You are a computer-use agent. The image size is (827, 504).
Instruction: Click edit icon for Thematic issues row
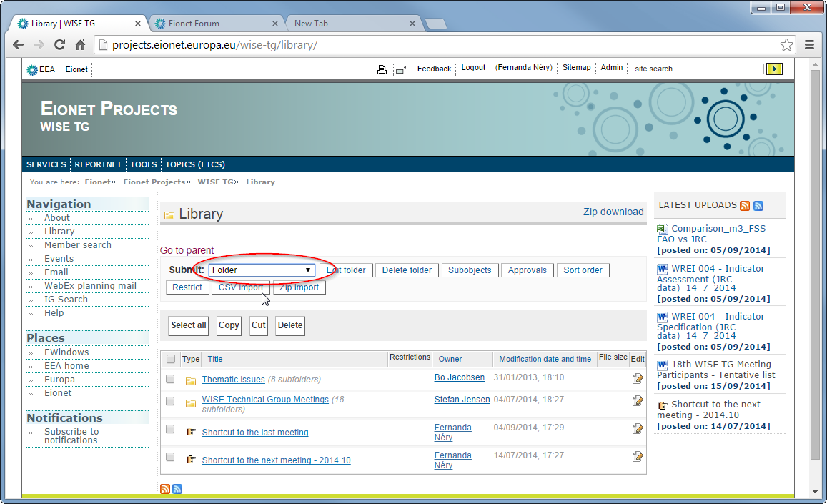coord(638,378)
